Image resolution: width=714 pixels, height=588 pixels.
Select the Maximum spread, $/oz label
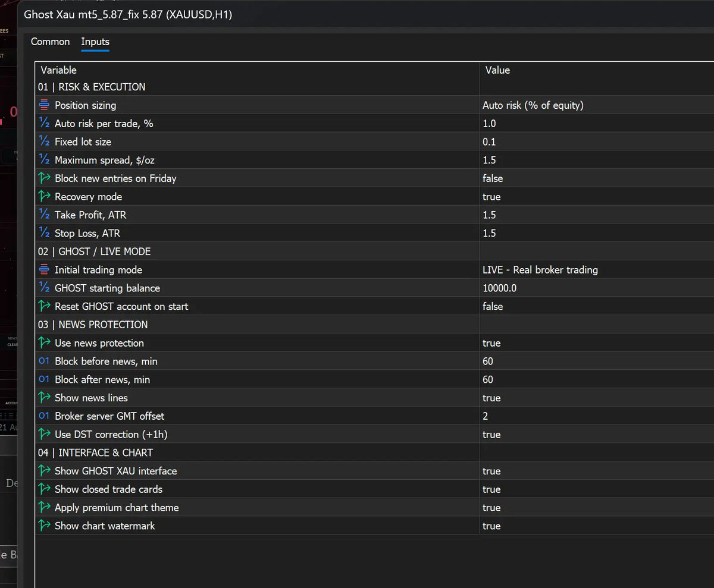click(x=105, y=160)
